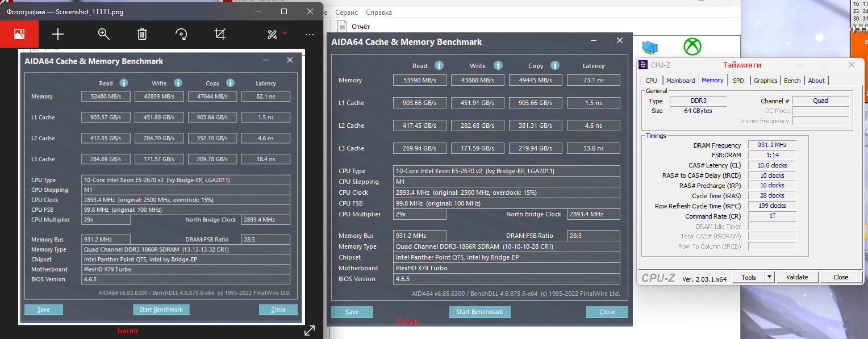Click the Tools button in CPU-Z
The height and width of the screenshot is (339, 868).
749,277
